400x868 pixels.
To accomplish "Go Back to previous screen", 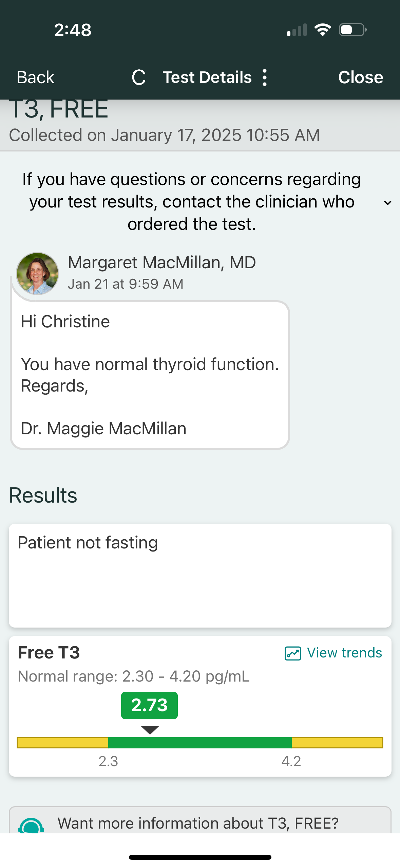I will pos(36,77).
